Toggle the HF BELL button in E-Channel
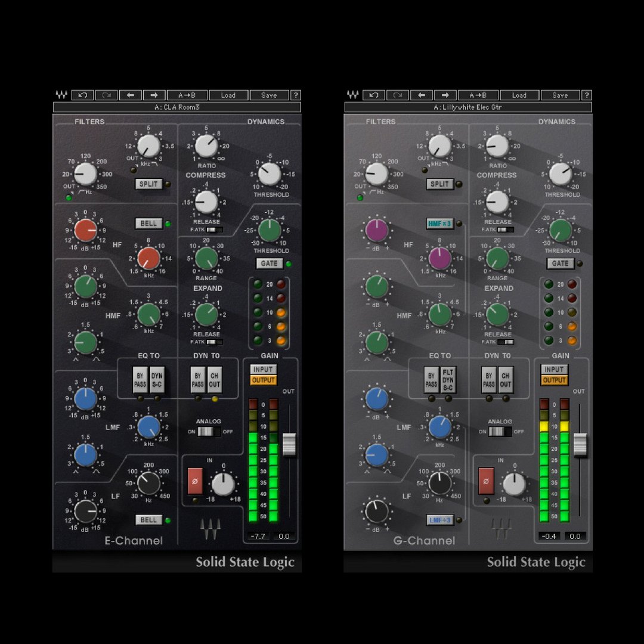Screen dimensions: 644x644 pos(148,224)
